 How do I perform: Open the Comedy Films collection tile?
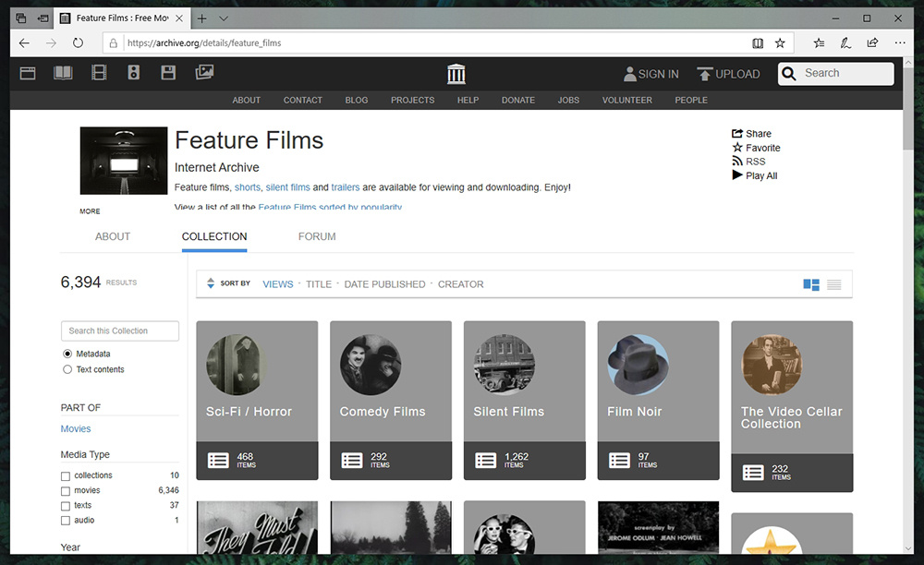(x=391, y=401)
